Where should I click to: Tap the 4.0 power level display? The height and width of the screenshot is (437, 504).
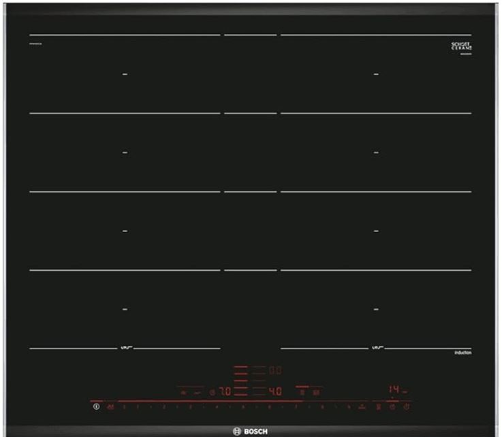[275, 391]
